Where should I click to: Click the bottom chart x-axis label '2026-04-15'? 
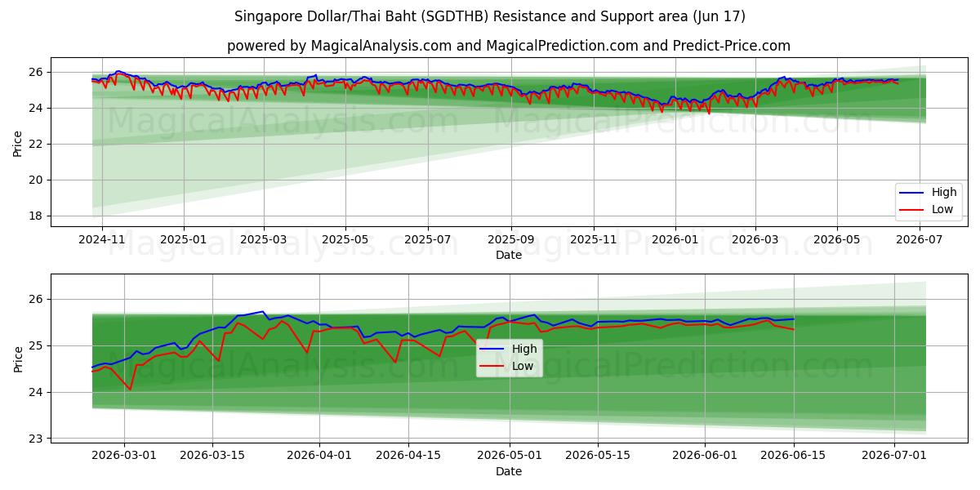pyautogui.click(x=408, y=457)
